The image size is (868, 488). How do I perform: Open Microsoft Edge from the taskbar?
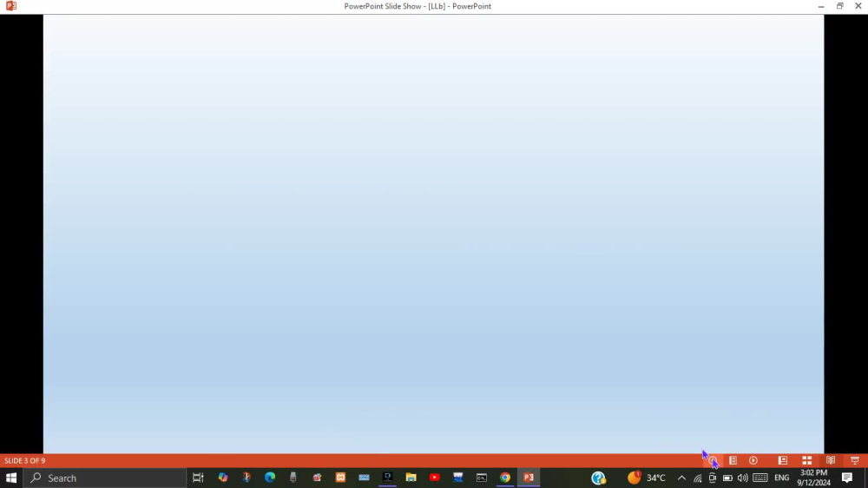pyautogui.click(x=270, y=478)
